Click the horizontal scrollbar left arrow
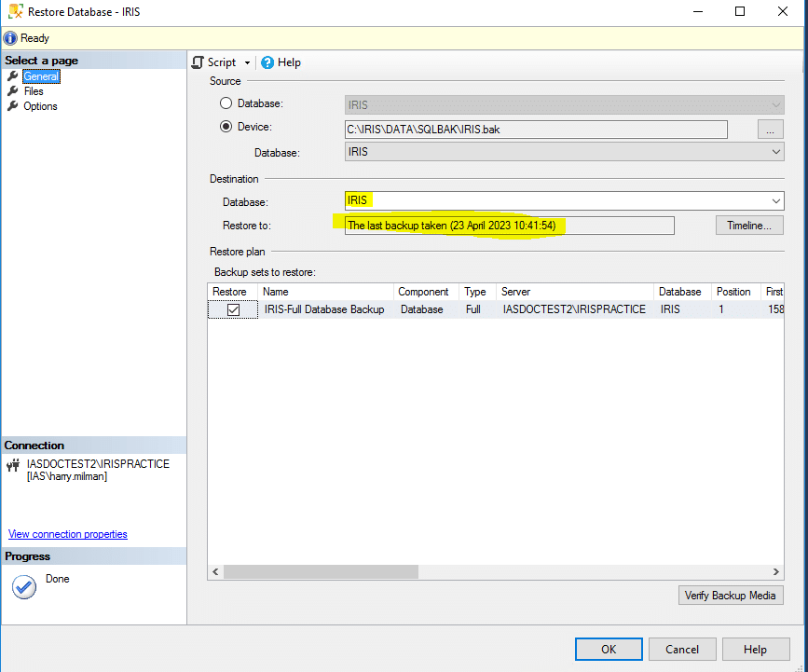The height and width of the screenshot is (672, 808). (x=215, y=571)
